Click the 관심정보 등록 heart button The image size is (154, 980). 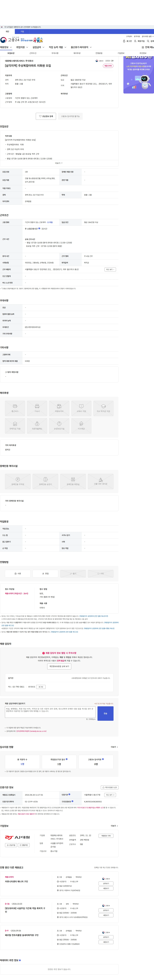pyautogui.click(x=46, y=116)
